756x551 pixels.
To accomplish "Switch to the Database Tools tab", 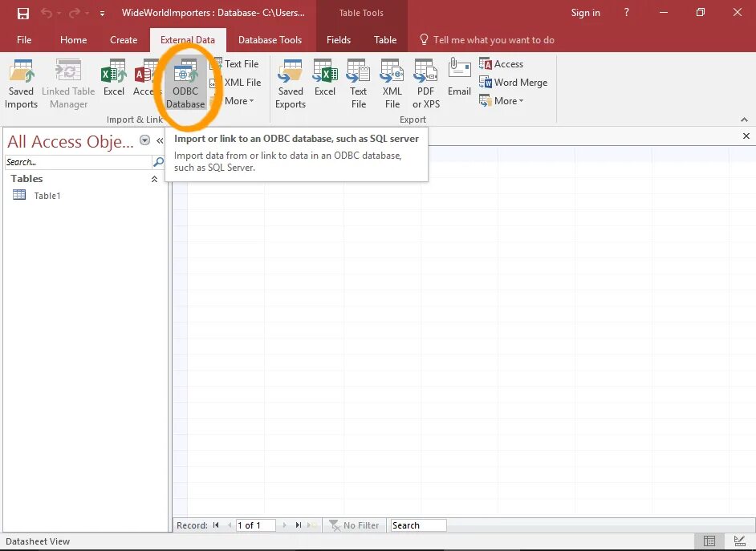I will pos(270,40).
